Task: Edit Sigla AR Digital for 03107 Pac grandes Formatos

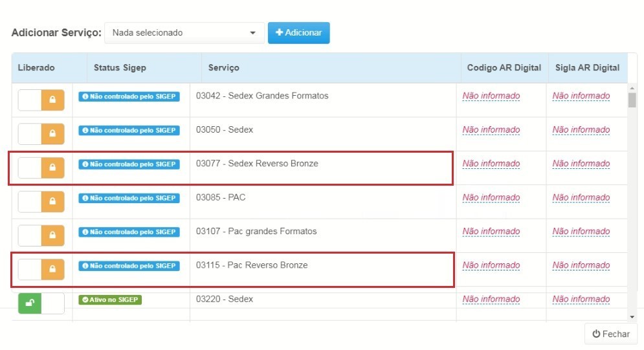Action: (x=581, y=232)
